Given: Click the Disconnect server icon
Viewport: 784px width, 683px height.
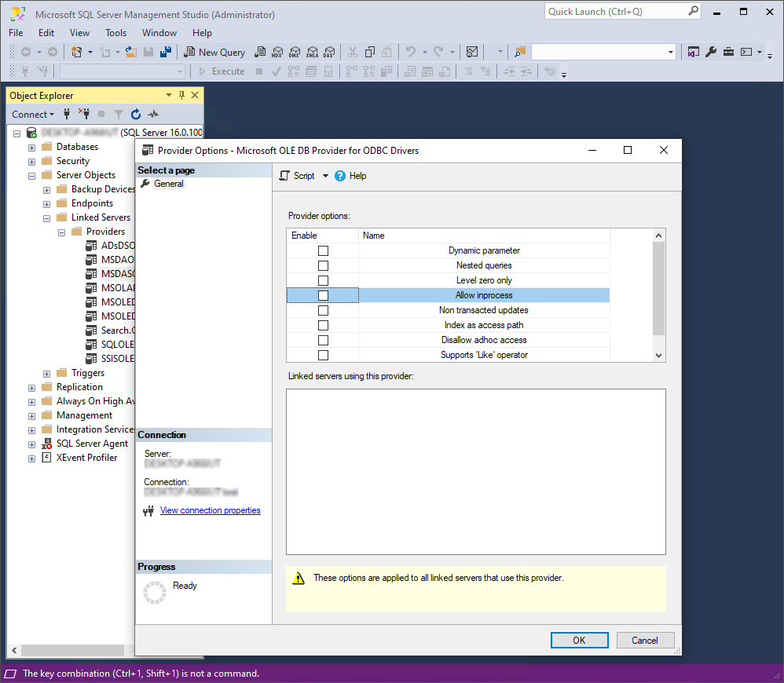Looking at the screenshot, I should click(84, 114).
